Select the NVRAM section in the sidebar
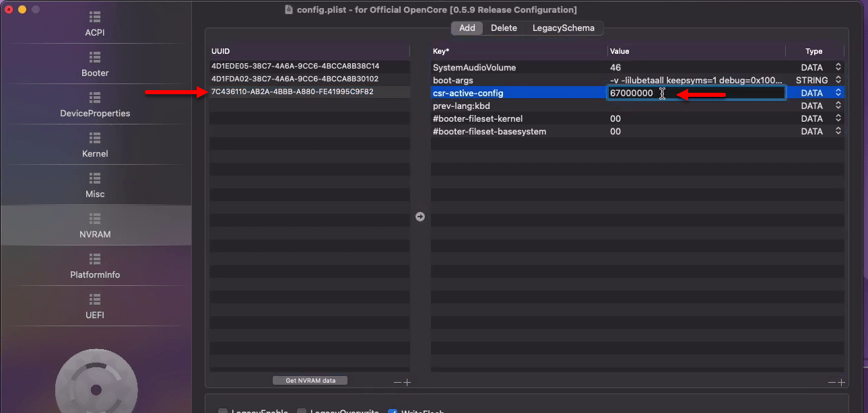Viewport: 868px width, 413px height. pyautogui.click(x=95, y=225)
